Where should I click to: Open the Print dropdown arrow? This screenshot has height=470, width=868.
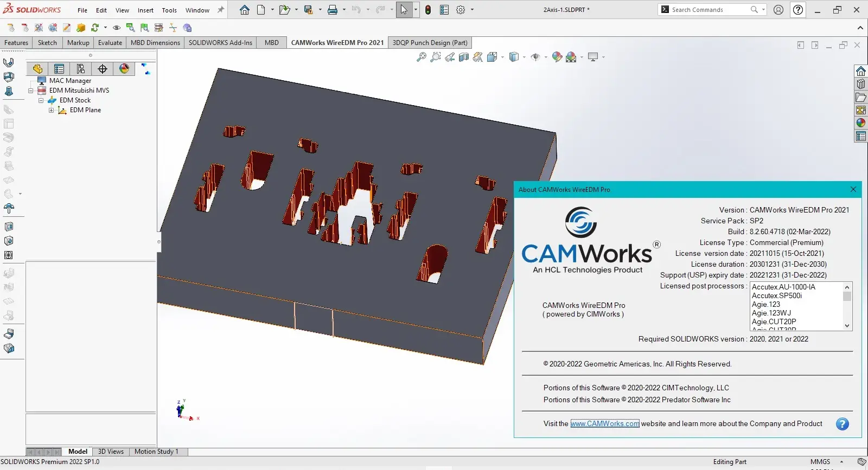pos(344,10)
